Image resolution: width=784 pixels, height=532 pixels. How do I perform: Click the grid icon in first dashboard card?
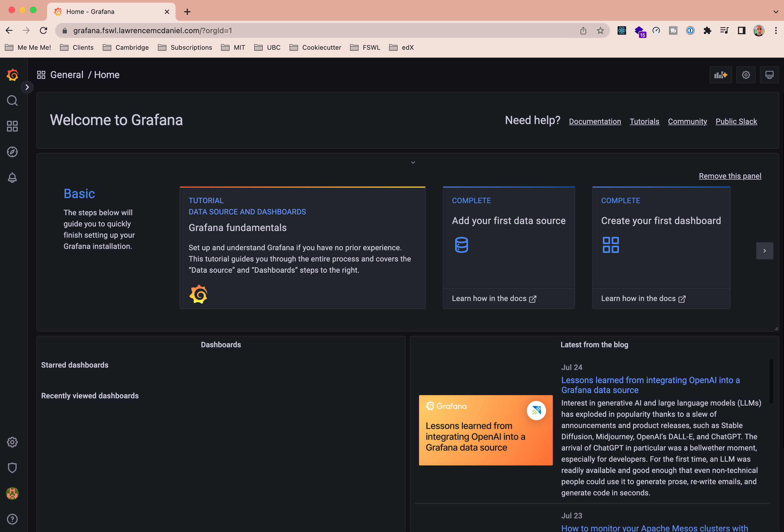click(611, 245)
